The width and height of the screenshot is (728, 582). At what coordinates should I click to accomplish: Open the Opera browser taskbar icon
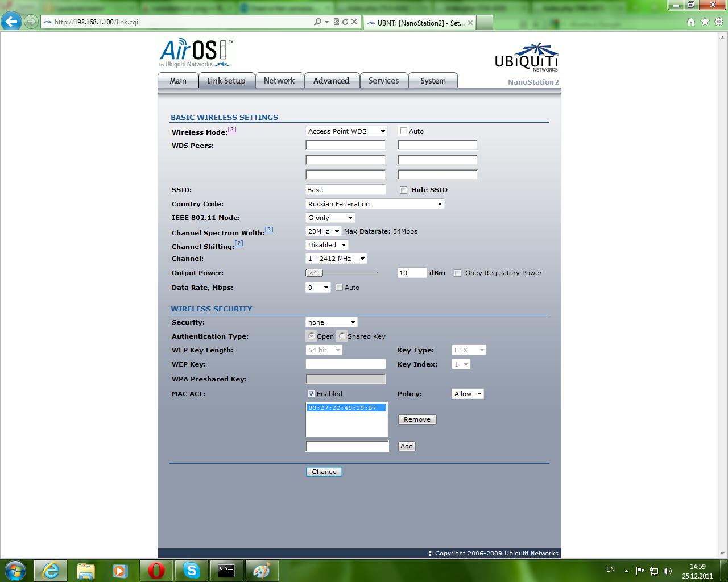(x=156, y=570)
